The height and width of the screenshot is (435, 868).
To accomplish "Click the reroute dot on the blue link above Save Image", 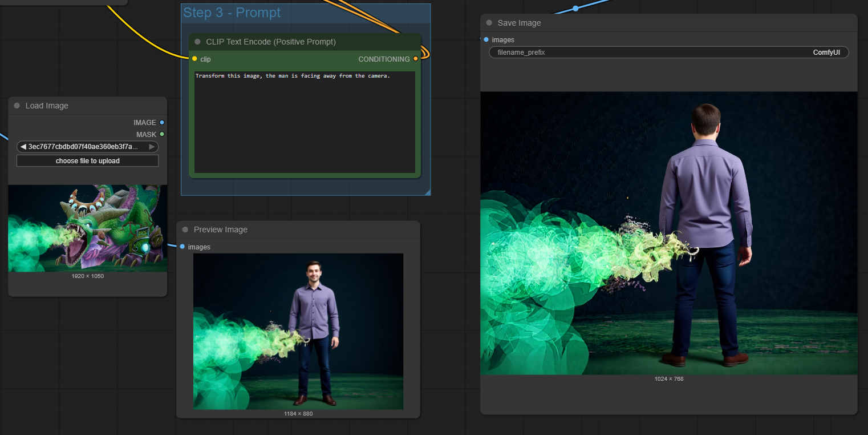I will [x=575, y=8].
